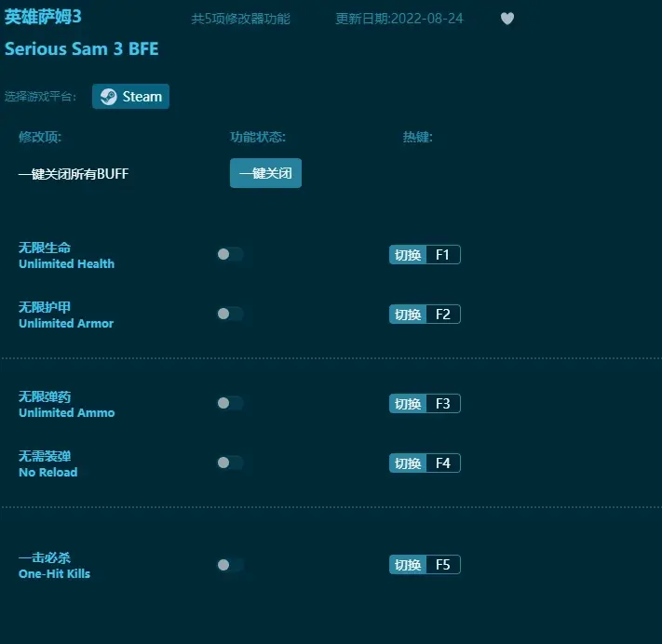Viewport: 662px width, 644px height.
Task: Click the 一键关闭所有BUFF label
Action: [x=74, y=173]
